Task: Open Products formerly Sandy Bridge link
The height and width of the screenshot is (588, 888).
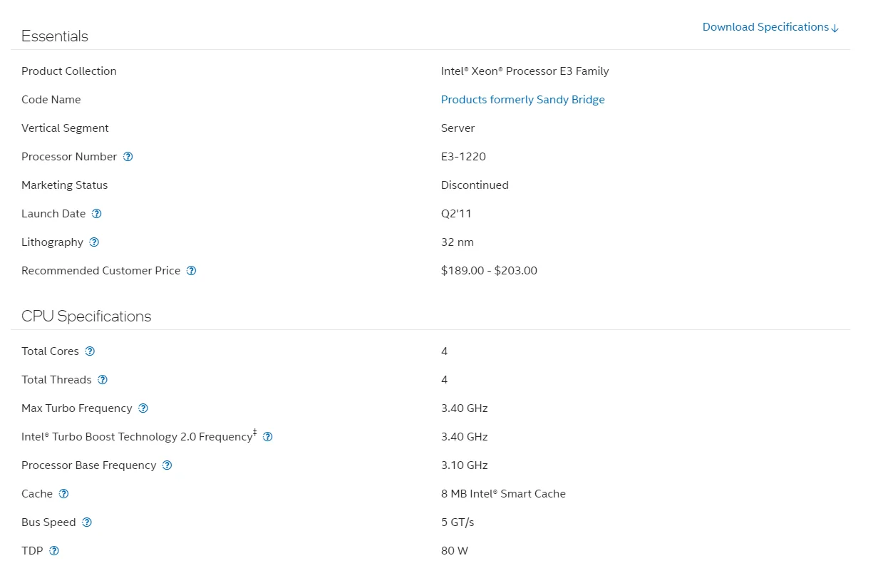Action: pyautogui.click(x=522, y=100)
